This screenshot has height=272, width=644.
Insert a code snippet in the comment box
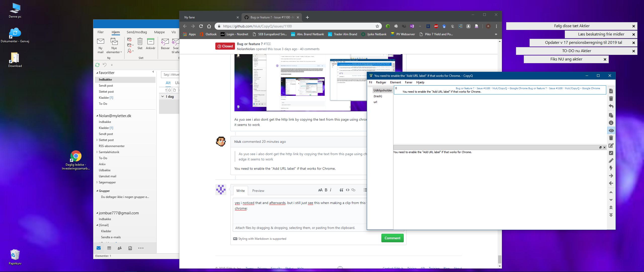[x=347, y=190]
